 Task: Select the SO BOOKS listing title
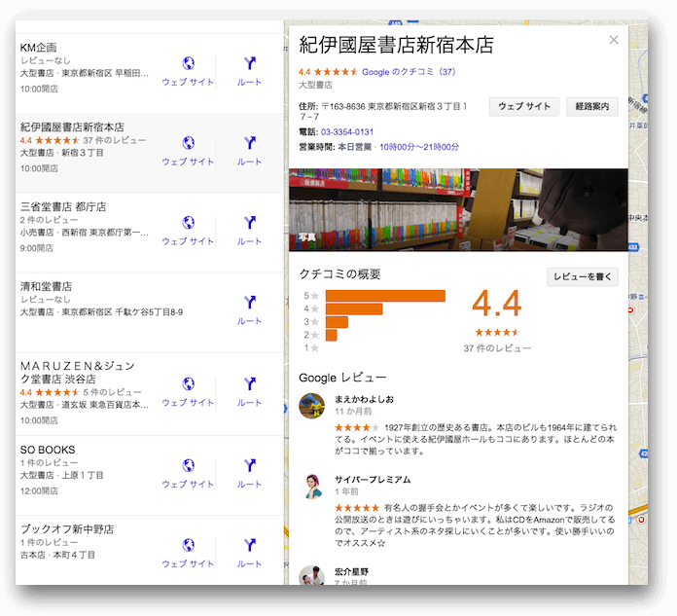click(x=48, y=450)
